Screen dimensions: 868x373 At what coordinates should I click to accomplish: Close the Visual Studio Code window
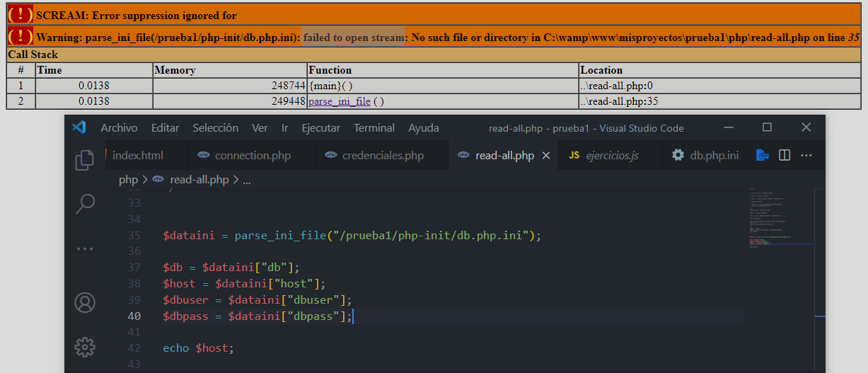pos(806,127)
